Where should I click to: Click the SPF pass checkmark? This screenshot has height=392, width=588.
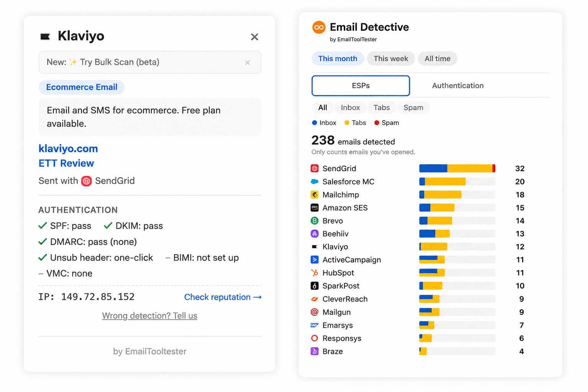pos(43,225)
